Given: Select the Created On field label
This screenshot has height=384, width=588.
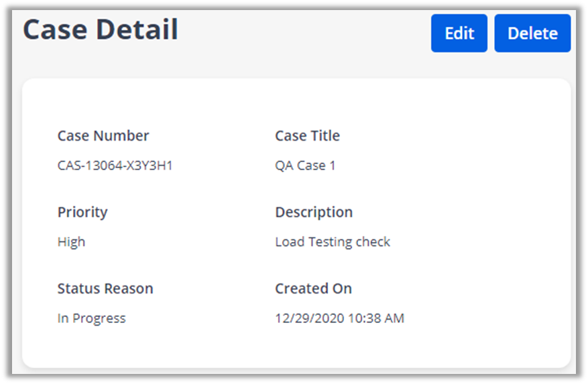Looking at the screenshot, I should tap(313, 289).
